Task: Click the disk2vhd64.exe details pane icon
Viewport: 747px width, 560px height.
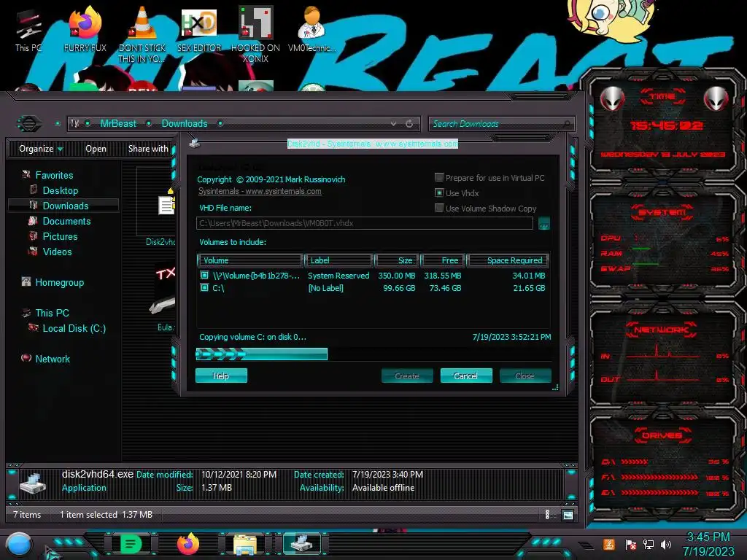Action: click(x=32, y=483)
